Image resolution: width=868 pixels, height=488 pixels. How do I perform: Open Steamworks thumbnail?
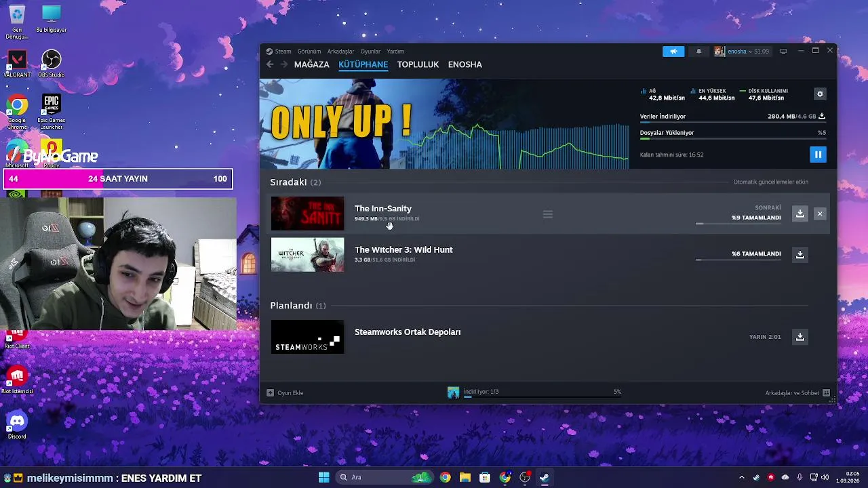pos(307,337)
